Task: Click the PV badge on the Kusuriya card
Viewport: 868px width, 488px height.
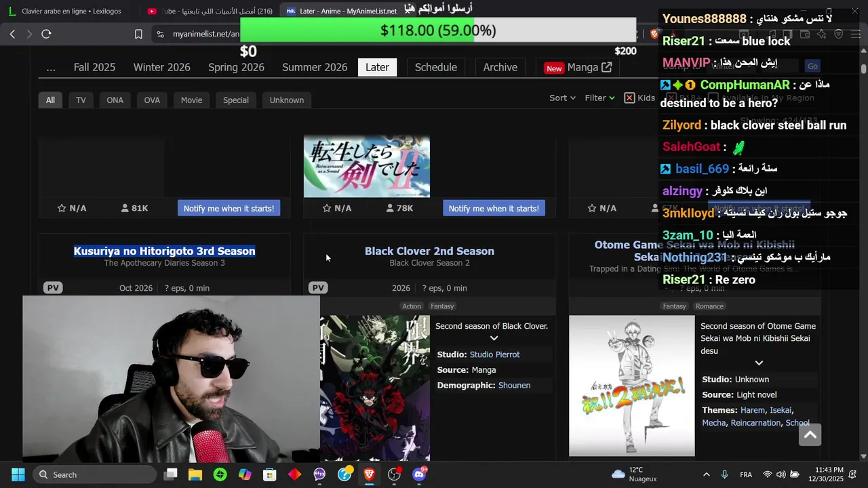Action: click(x=54, y=288)
